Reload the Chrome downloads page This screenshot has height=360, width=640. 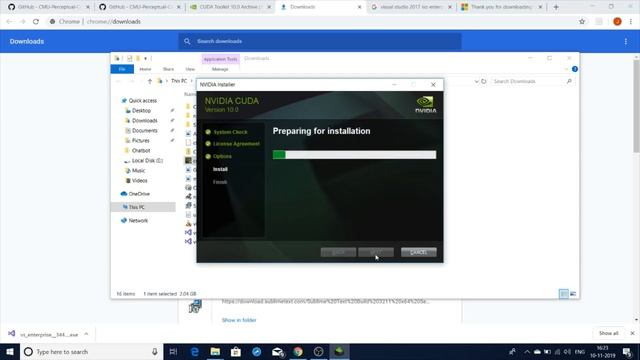(x=36, y=22)
